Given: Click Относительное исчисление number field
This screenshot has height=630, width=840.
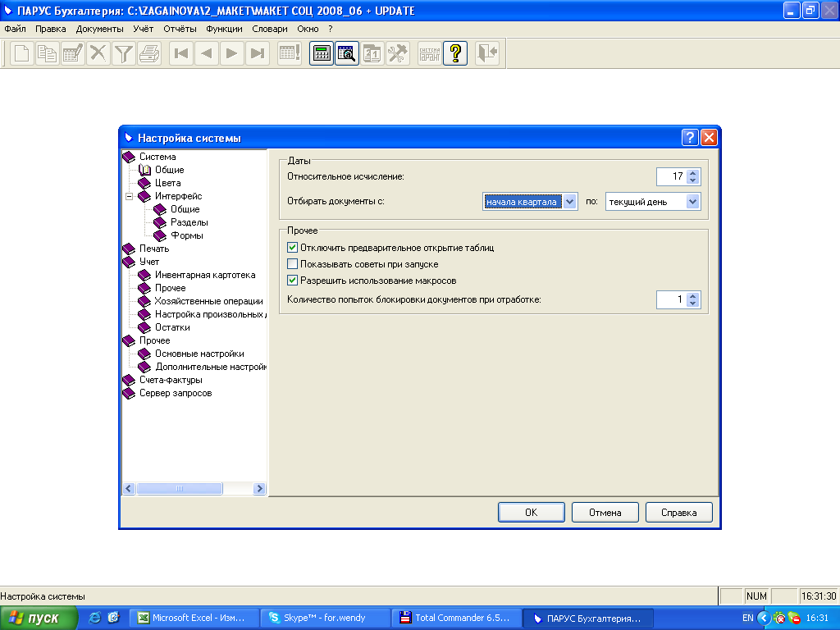Looking at the screenshot, I should click(672, 176).
